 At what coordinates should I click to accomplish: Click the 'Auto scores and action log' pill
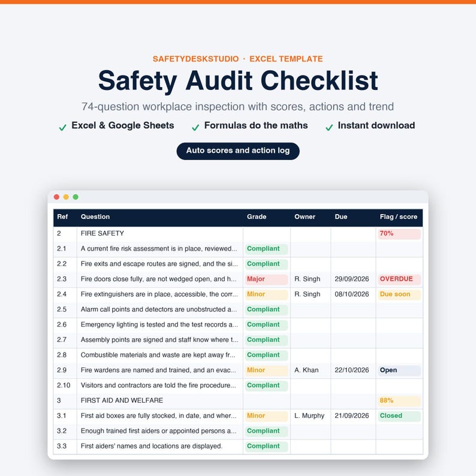coord(238,151)
